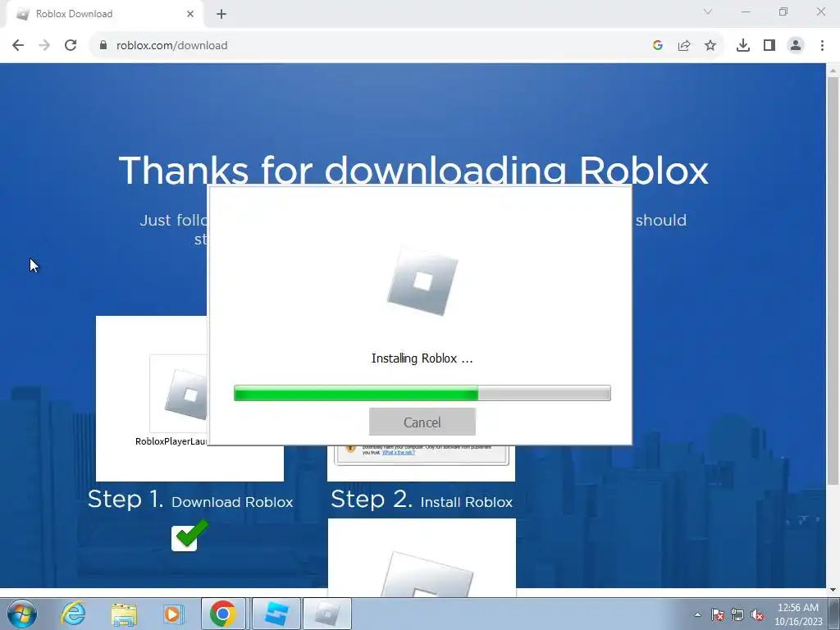Share this page using share icon
The height and width of the screenshot is (630, 840).
684,46
